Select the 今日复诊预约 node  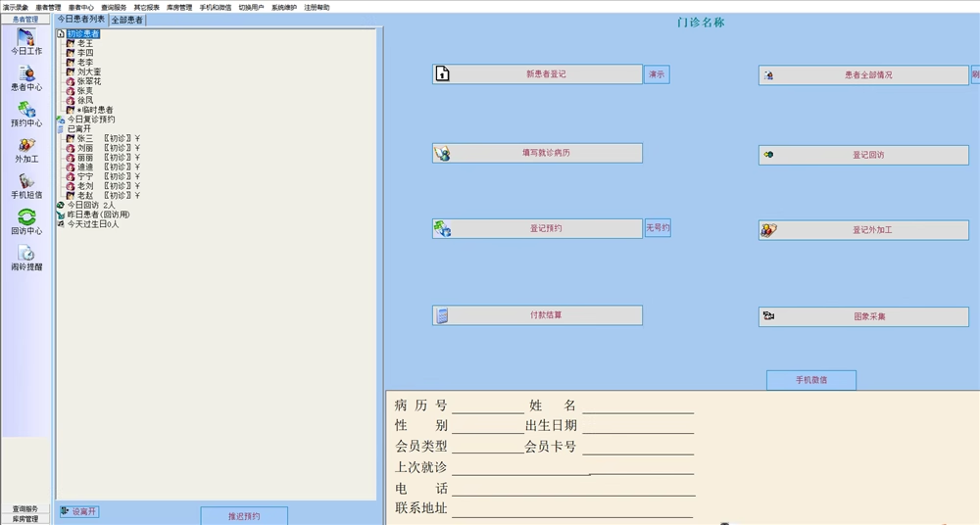(x=91, y=119)
